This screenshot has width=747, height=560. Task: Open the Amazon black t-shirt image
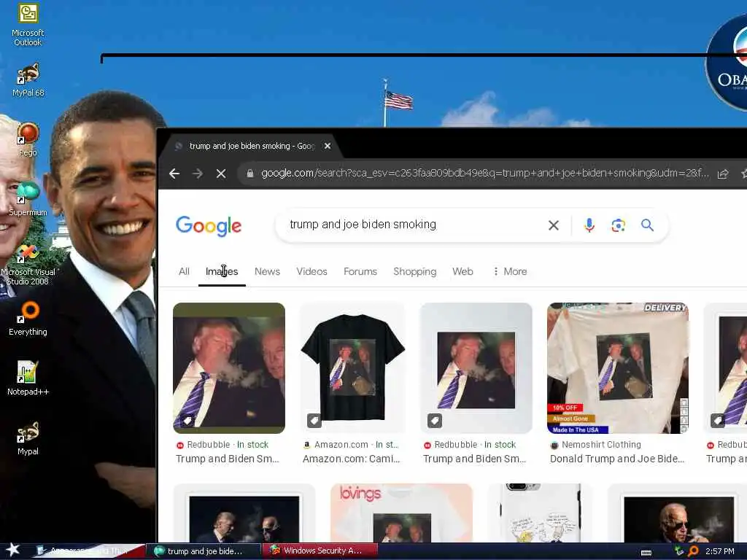point(352,368)
